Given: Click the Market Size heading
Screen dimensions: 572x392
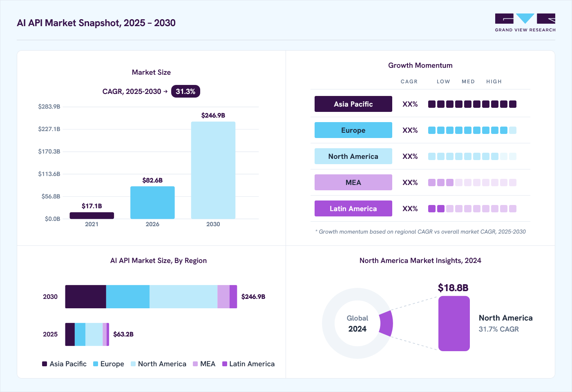Looking at the screenshot, I should click(151, 72).
